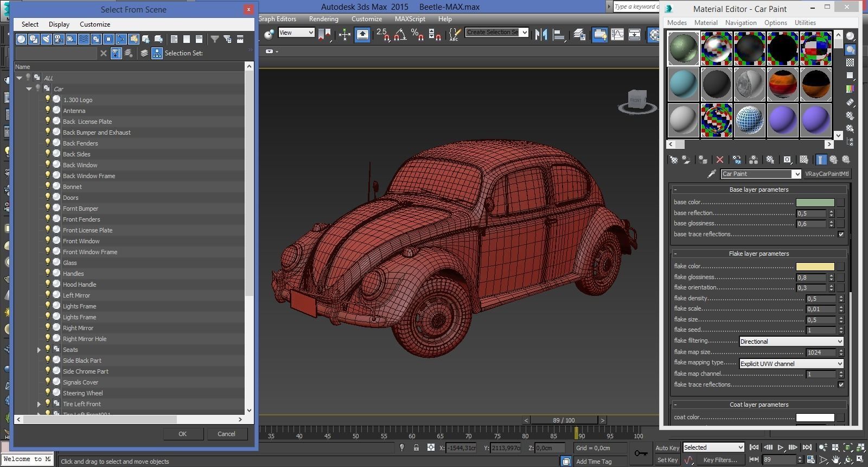This screenshot has height=467, width=868.
Task: Toggle the Selection Lock padlock icon
Action: coord(416,447)
